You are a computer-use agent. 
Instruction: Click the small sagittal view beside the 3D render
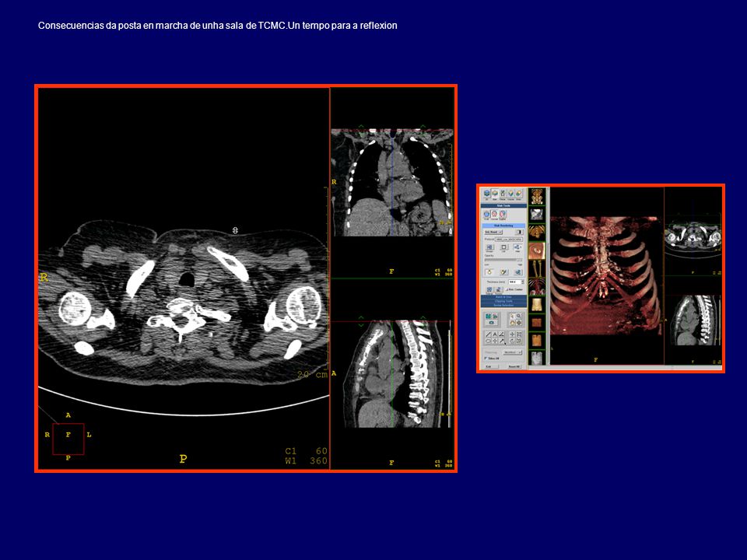[x=696, y=320]
